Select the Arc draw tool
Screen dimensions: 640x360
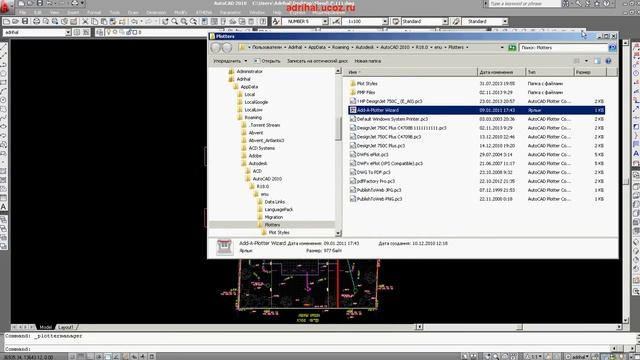(x=4, y=91)
